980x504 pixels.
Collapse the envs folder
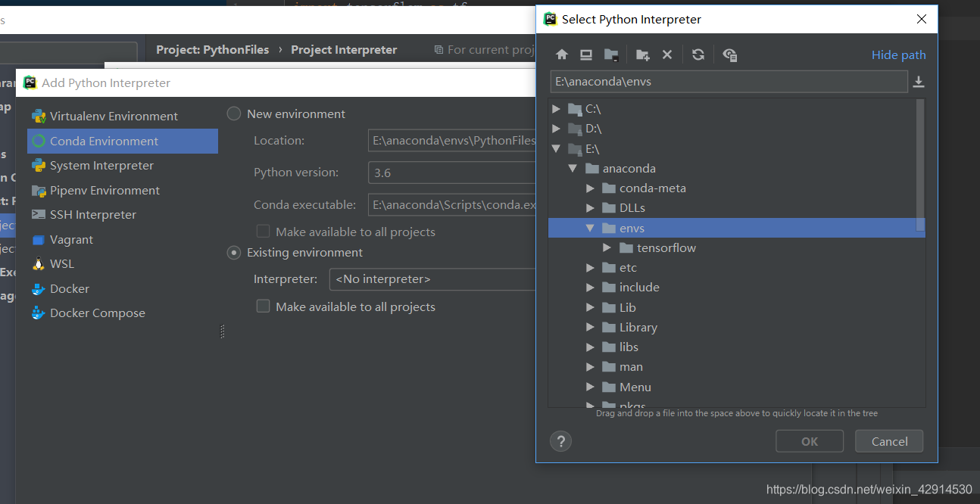tap(591, 228)
